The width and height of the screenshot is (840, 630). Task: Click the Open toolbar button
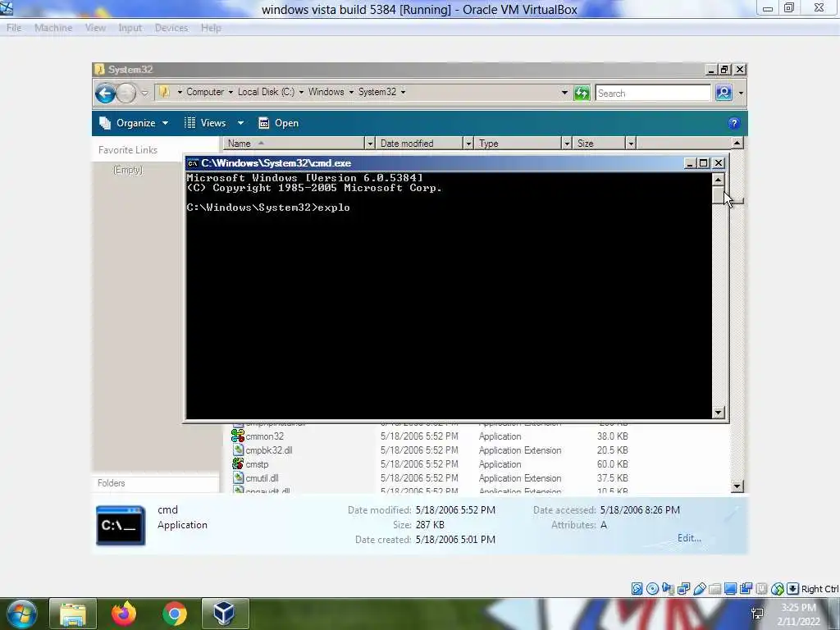279,123
